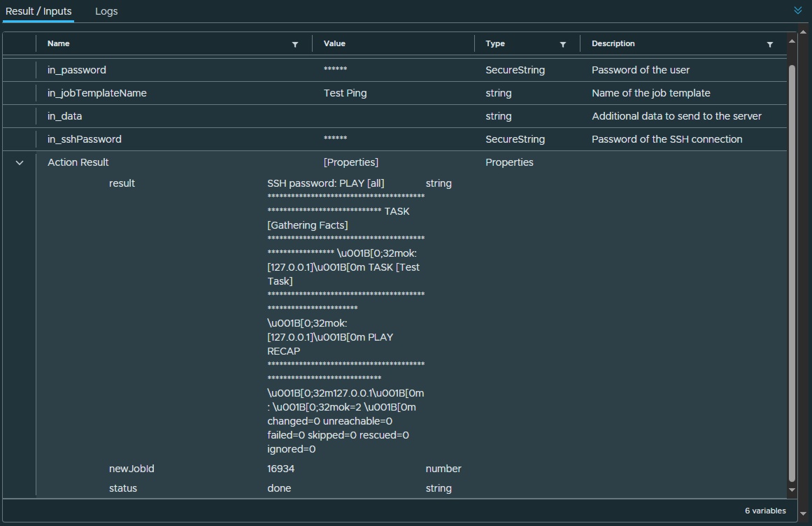Viewport: 812px width, 526px height.
Task: Expand the in_password row details
Action: pos(19,70)
